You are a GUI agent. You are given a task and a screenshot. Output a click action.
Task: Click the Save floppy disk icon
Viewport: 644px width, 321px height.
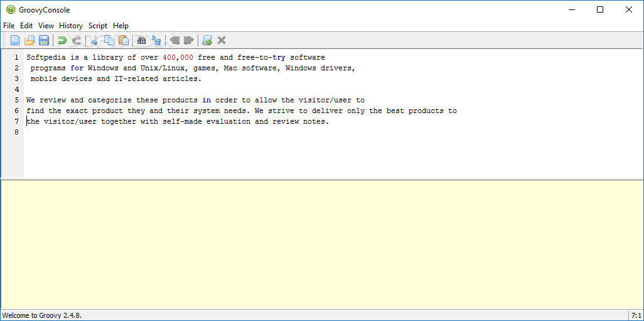(x=43, y=40)
